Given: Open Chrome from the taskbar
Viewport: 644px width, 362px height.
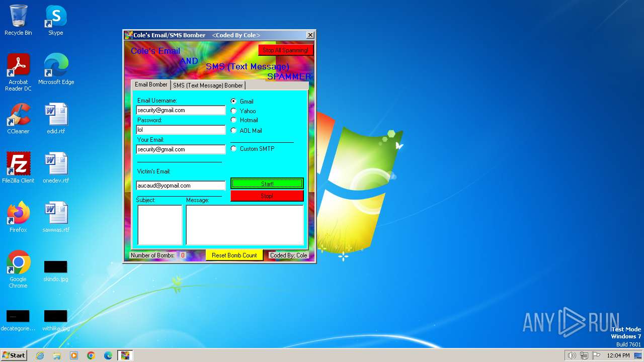Looking at the screenshot, I should coord(91,355).
